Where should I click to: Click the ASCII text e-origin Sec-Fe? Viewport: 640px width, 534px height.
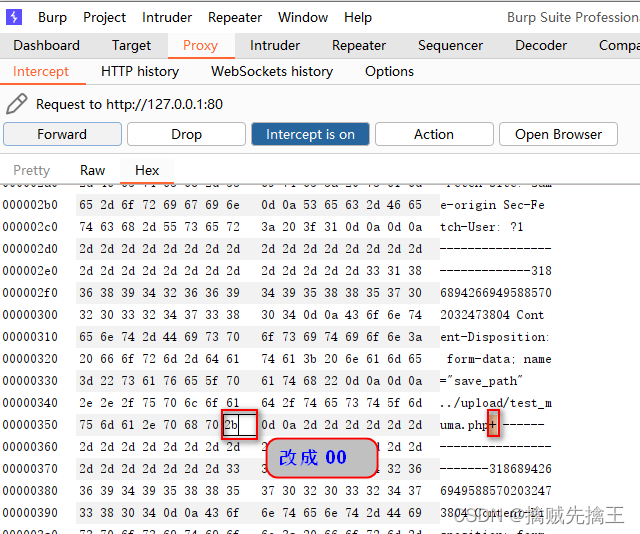click(x=492, y=205)
